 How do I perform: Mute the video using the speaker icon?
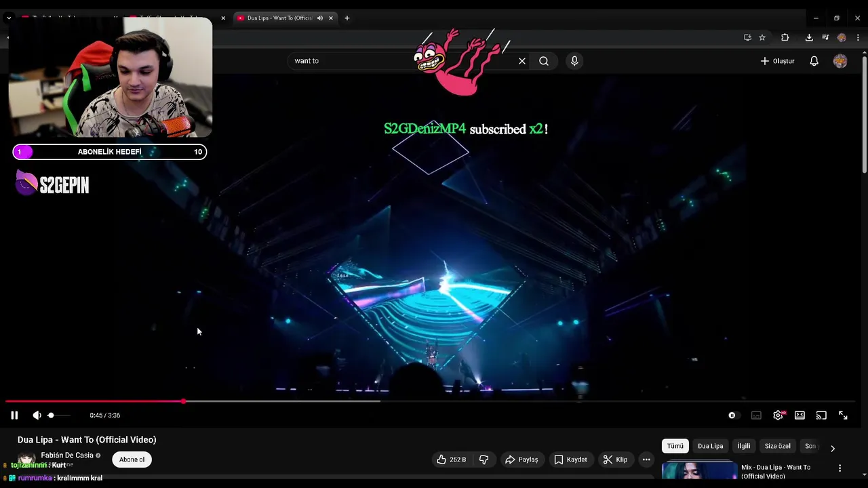click(37, 415)
